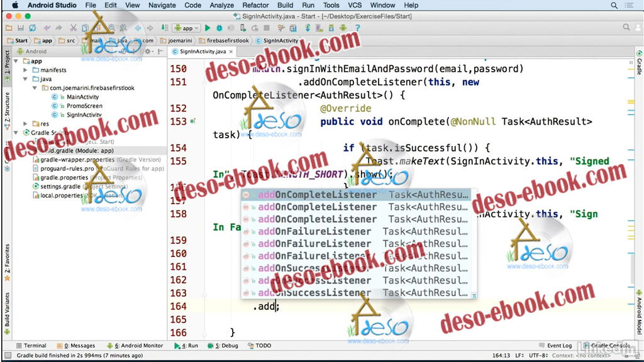The width and height of the screenshot is (644, 362).
Task: Expand the manifests folder
Action: pyautogui.click(x=26, y=70)
